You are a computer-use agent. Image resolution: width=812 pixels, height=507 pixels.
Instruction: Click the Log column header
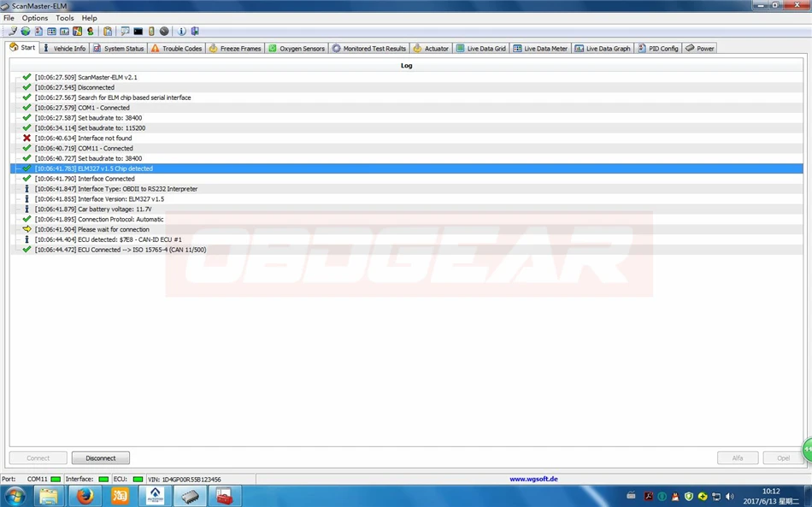coord(406,65)
